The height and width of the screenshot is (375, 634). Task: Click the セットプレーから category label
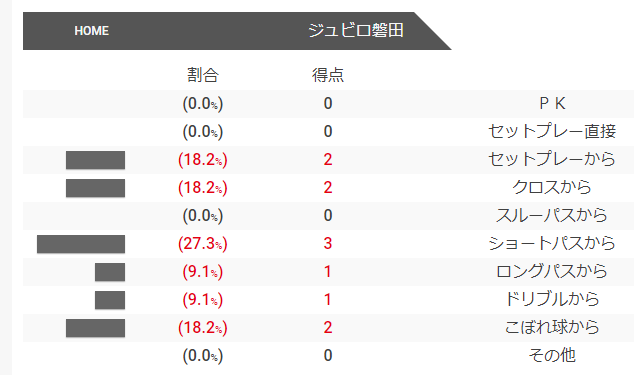coord(552,159)
